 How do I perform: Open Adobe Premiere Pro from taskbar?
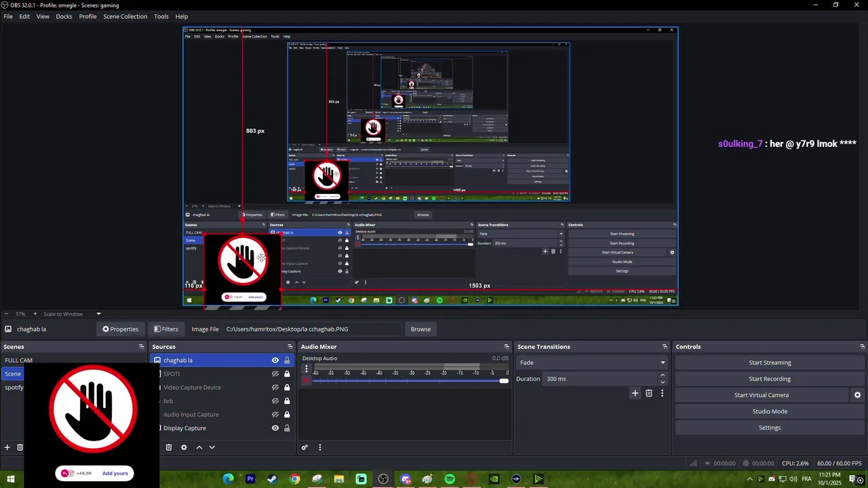click(250, 479)
